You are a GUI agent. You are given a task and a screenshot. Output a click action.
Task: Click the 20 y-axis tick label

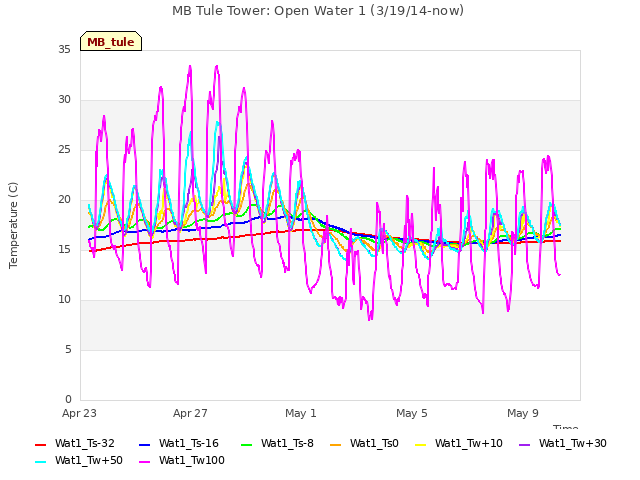click(x=64, y=200)
